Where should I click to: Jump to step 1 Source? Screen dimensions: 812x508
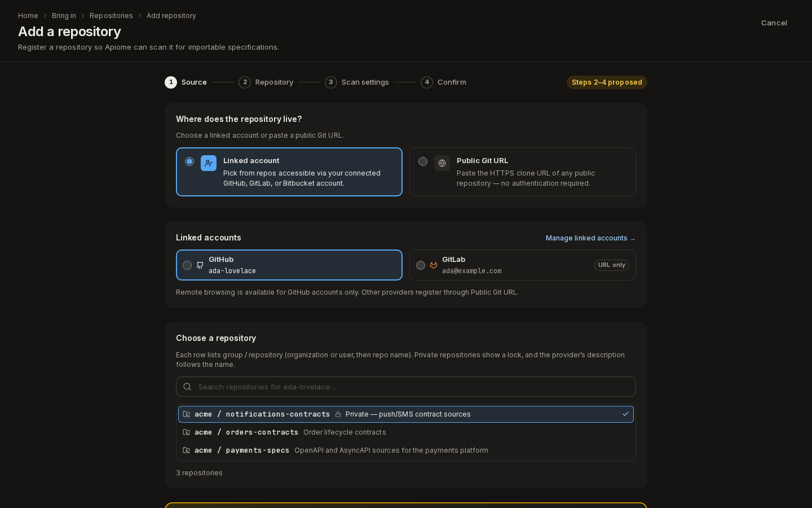pos(186,82)
